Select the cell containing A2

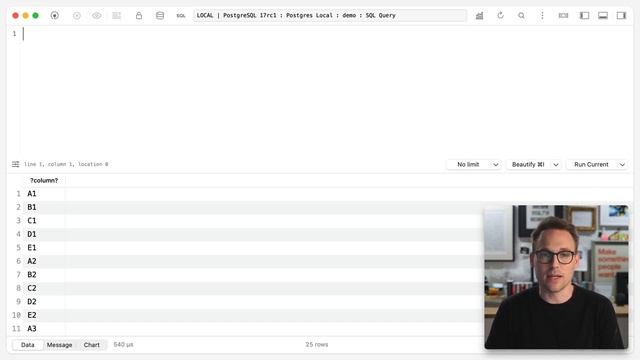click(44, 261)
